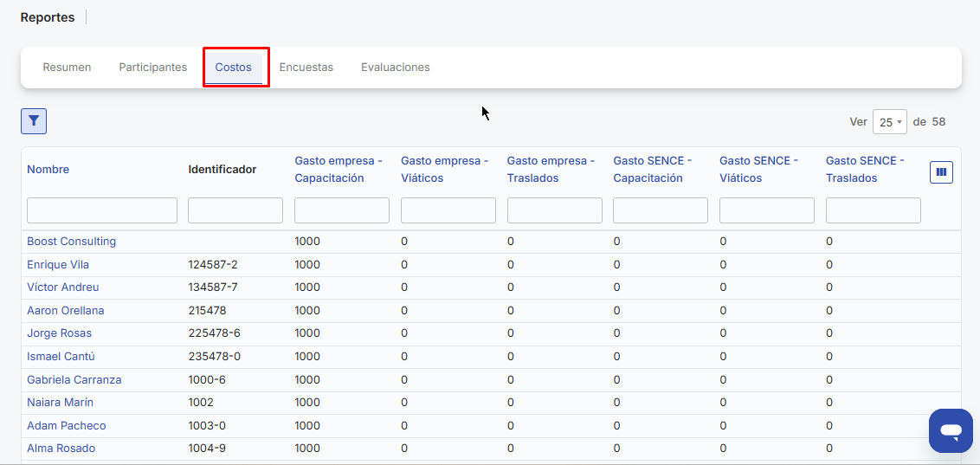Click the Gabriela Carranza name link

[74, 380]
